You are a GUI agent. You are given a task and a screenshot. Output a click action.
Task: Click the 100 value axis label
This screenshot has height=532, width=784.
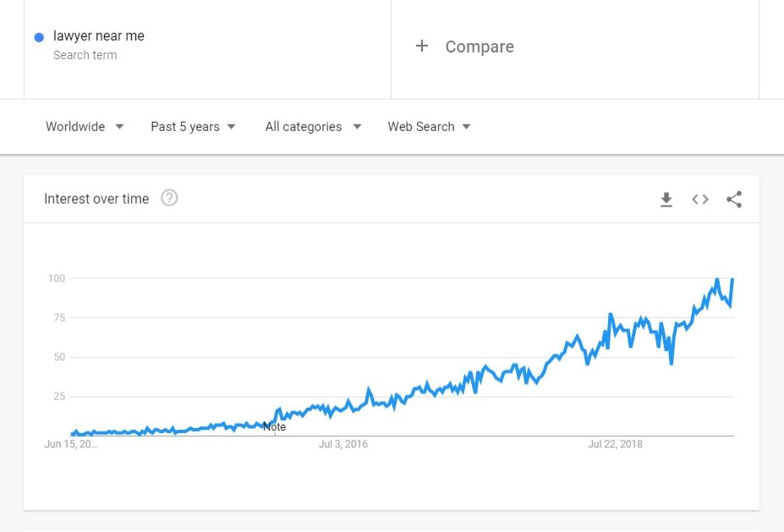coord(57,278)
